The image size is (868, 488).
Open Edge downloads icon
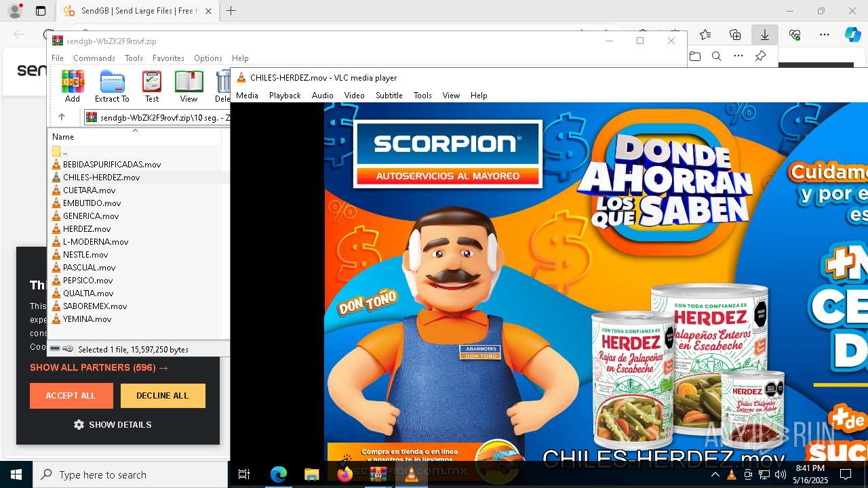click(x=764, y=35)
